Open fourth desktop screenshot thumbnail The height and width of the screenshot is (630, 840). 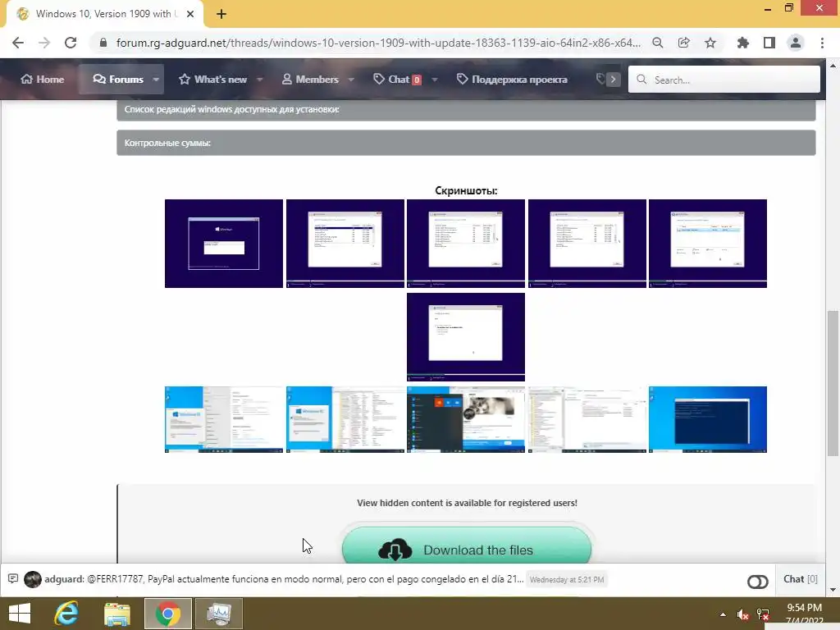[x=587, y=419]
